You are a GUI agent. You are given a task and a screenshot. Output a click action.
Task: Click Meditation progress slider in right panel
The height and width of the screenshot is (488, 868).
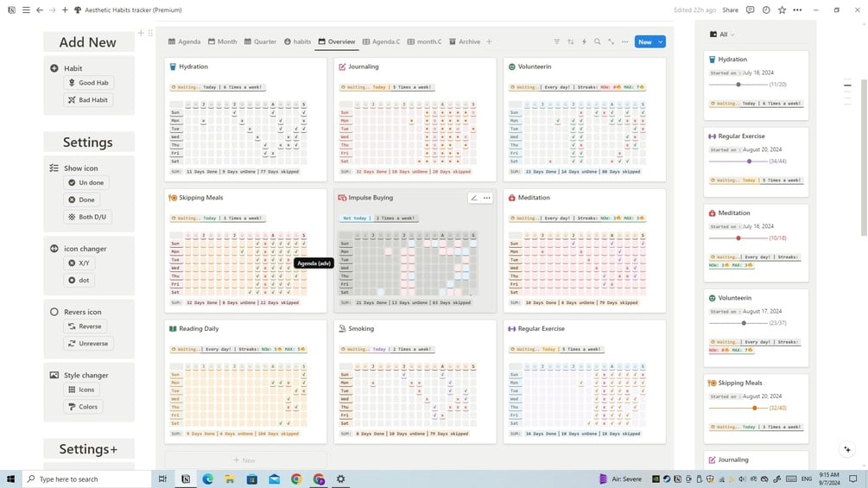click(738, 238)
